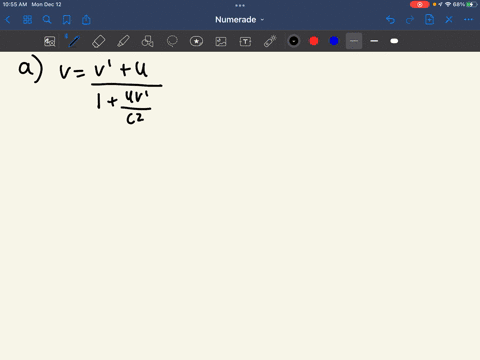Tap the share/export icon
The width and height of the screenshot is (480, 360).
[86, 20]
